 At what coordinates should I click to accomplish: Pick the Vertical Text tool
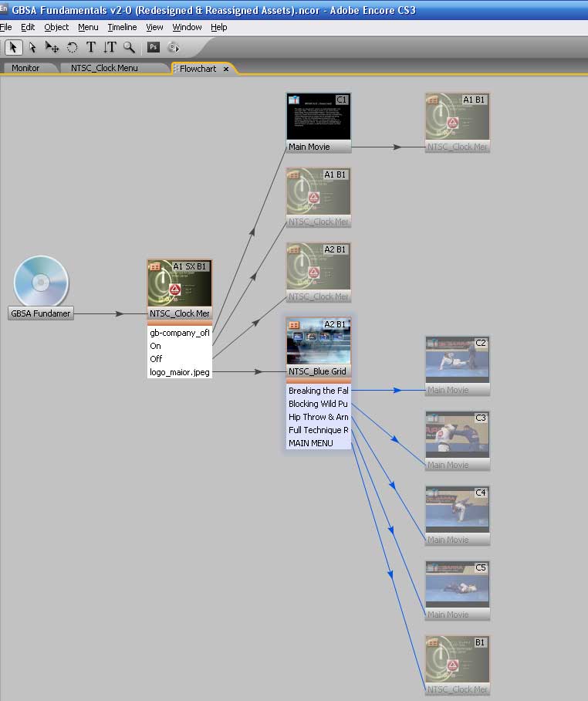point(110,47)
